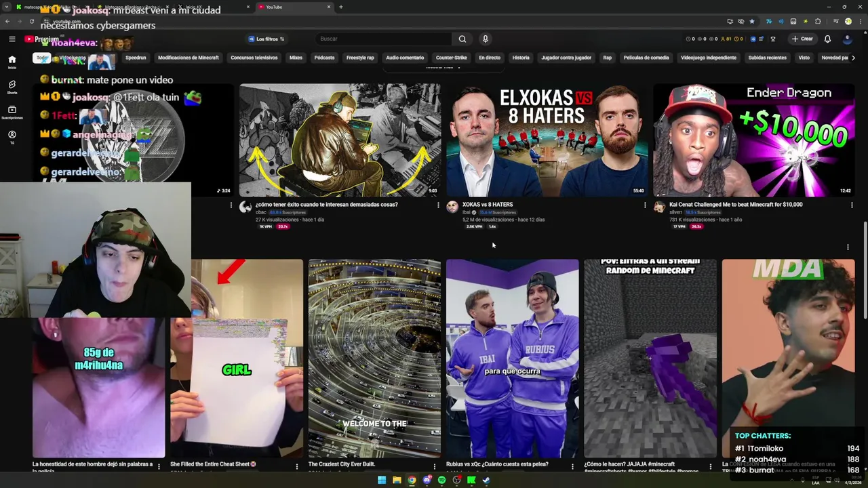The width and height of the screenshot is (868, 488).
Task: Close the YouTube browser tab
Action: (x=329, y=7)
